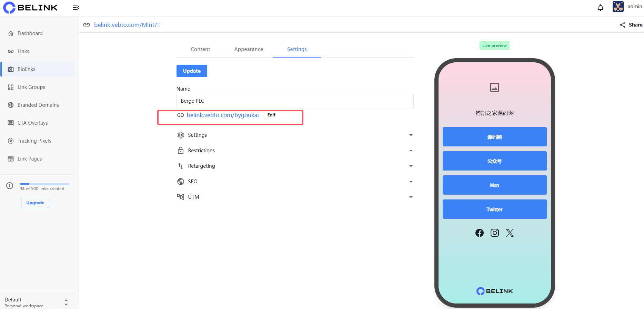Click the admin avatar image
644x309 pixels.
[x=618, y=7]
